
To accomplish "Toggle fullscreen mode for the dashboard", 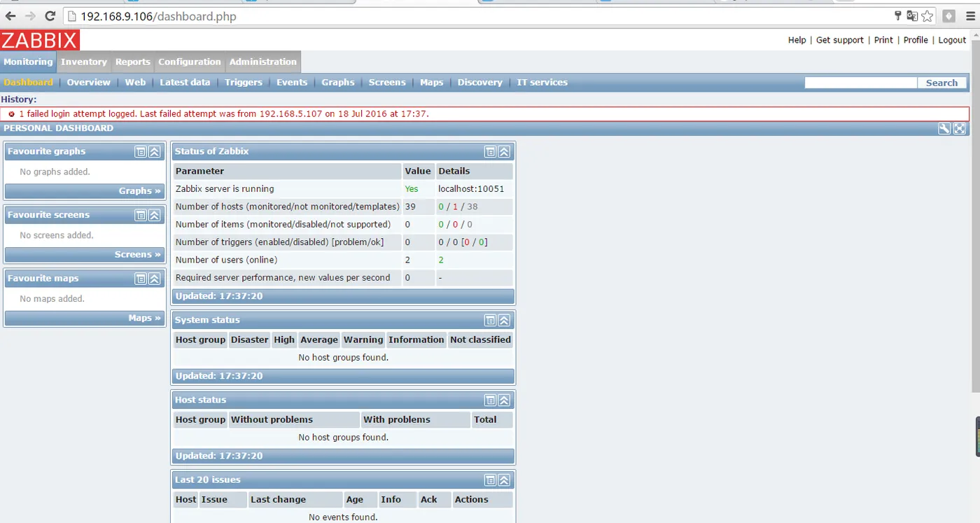I will click(960, 128).
